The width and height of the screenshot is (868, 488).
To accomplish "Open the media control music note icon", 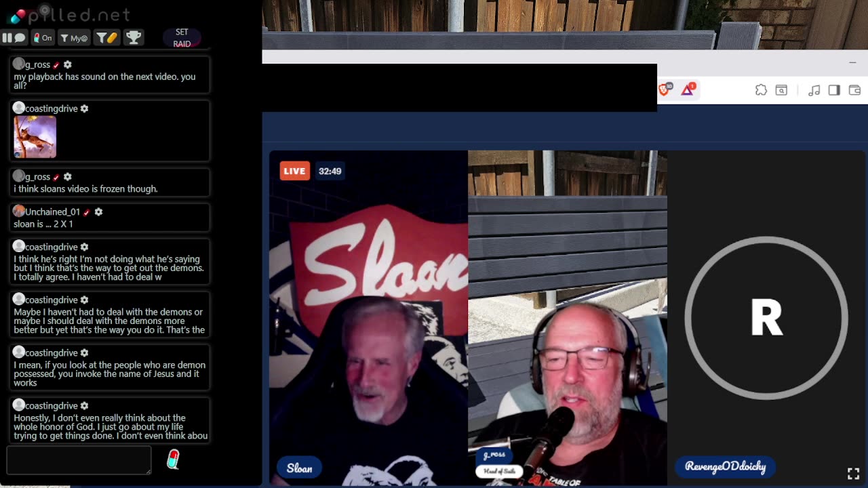I will [x=814, y=90].
